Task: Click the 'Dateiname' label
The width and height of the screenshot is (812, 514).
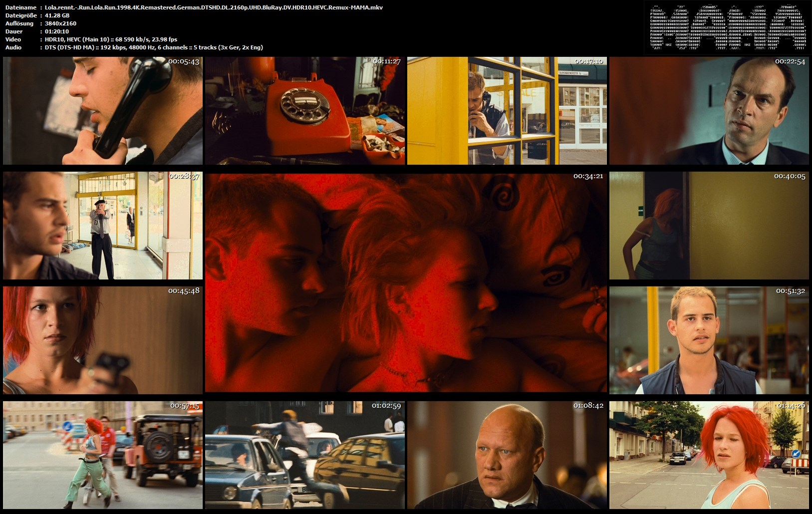Action: tap(20, 7)
